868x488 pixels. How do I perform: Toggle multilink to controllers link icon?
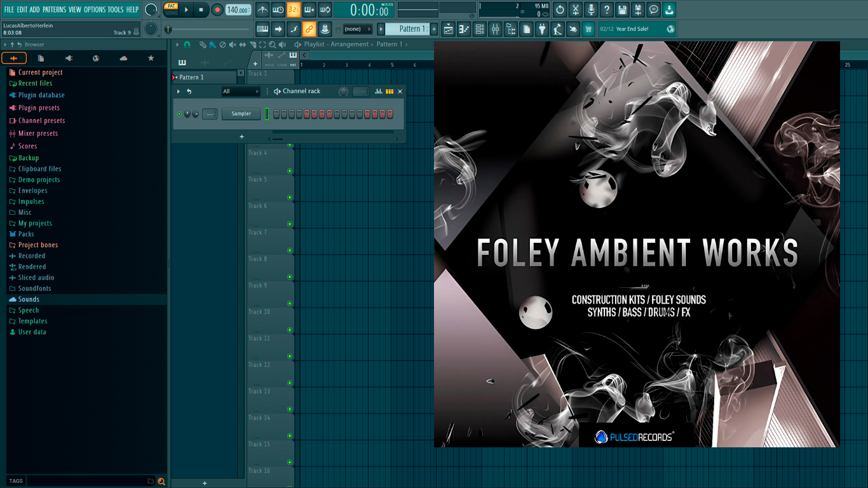[x=309, y=29]
